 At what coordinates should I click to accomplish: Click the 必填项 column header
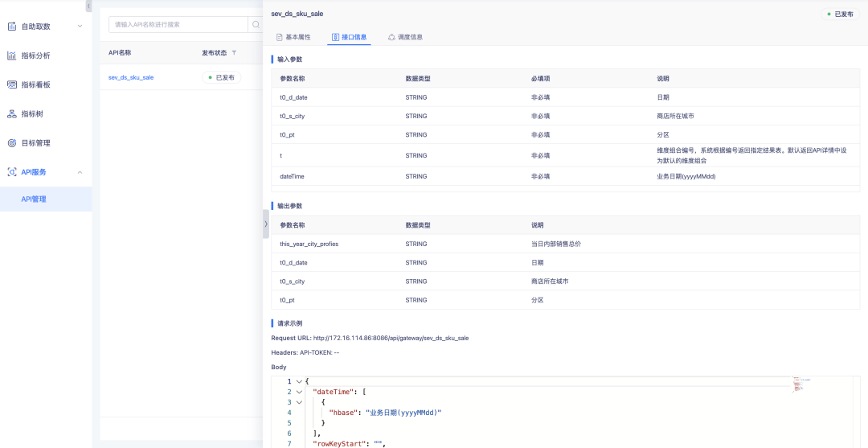(x=540, y=78)
